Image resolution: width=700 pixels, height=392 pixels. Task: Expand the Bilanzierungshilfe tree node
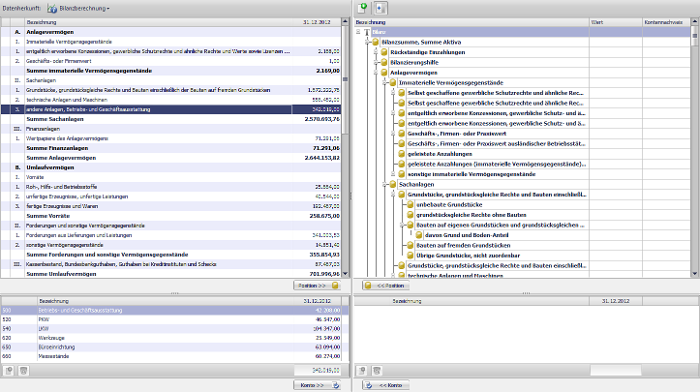pyautogui.click(x=376, y=63)
